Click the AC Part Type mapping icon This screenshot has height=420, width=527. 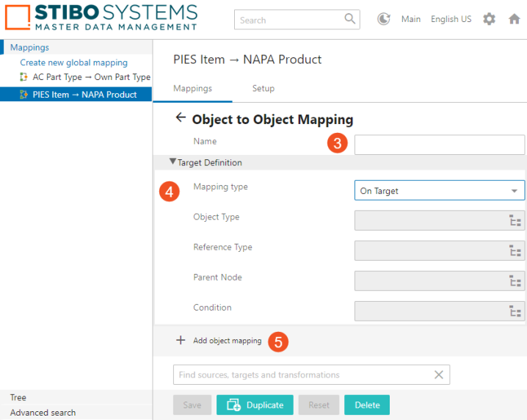click(23, 77)
